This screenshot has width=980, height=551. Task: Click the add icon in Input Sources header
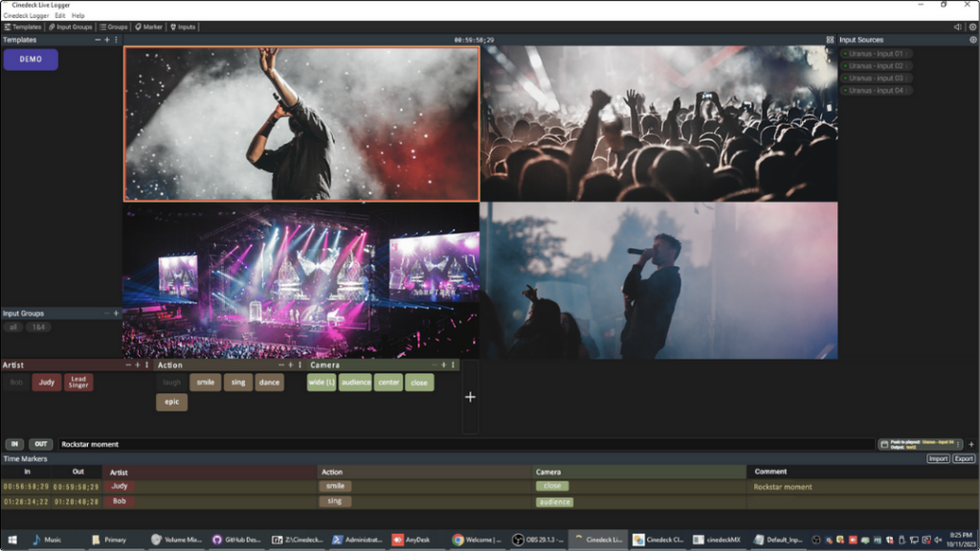[972, 40]
